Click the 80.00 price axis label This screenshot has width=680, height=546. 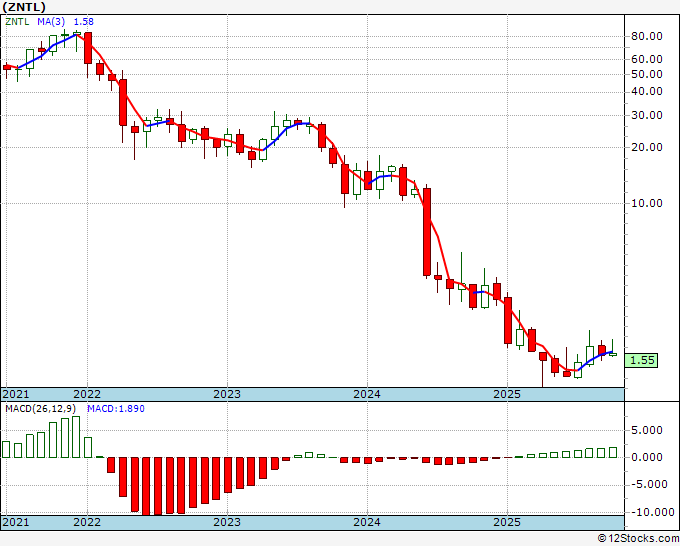point(647,36)
